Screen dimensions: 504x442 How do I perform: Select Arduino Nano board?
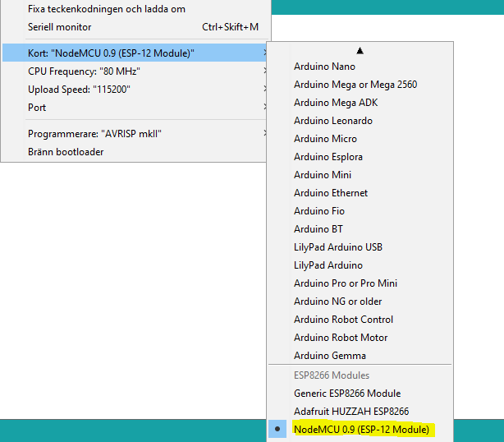360,67
